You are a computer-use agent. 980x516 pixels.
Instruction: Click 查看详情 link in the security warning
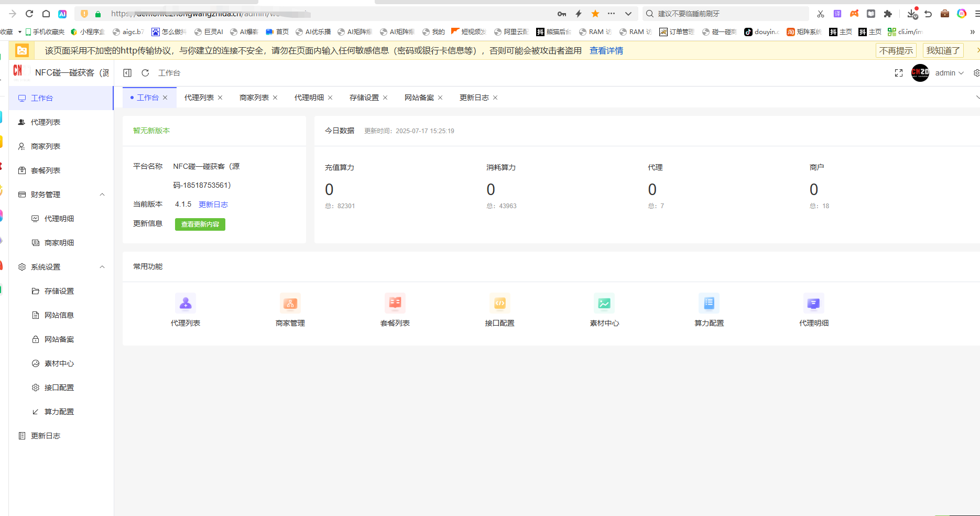coord(606,51)
